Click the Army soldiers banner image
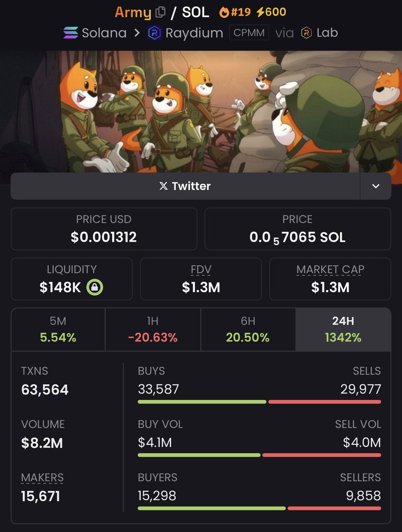Viewport: 402px width, 532px height. click(201, 111)
